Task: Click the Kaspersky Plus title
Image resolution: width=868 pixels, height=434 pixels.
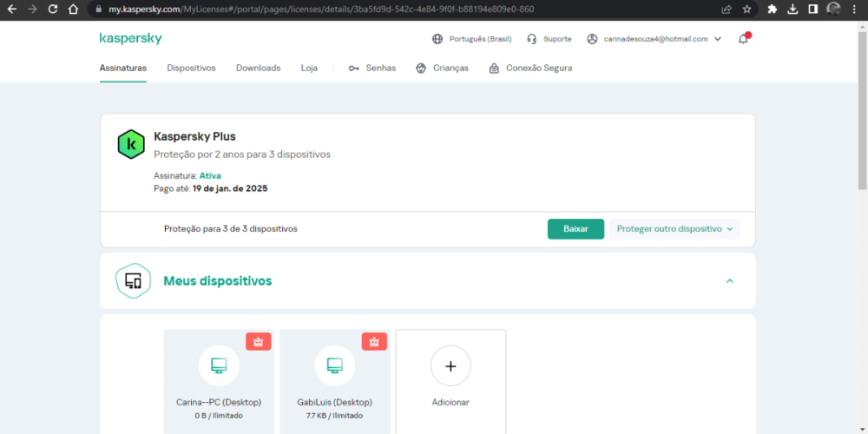Action: (x=194, y=136)
